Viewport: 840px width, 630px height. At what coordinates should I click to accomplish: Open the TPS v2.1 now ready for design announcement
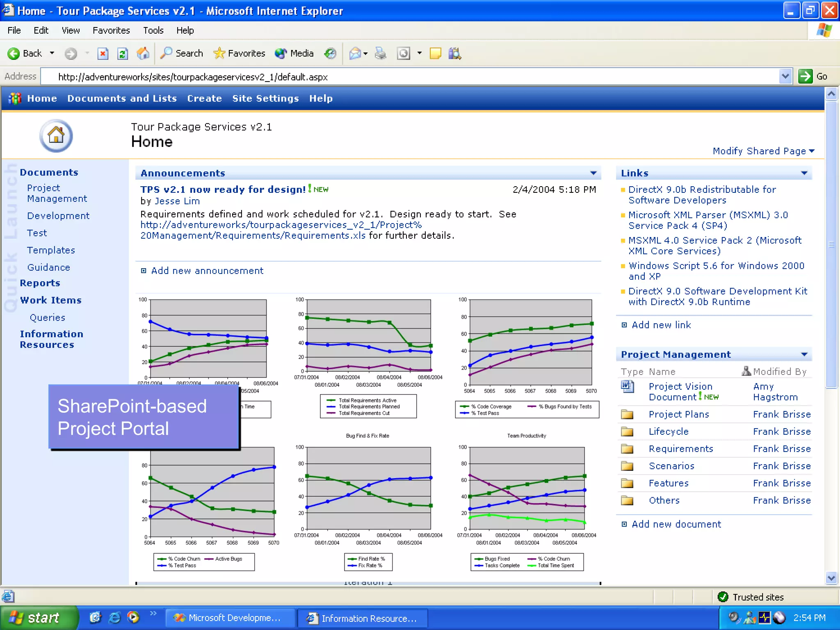coord(223,189)
